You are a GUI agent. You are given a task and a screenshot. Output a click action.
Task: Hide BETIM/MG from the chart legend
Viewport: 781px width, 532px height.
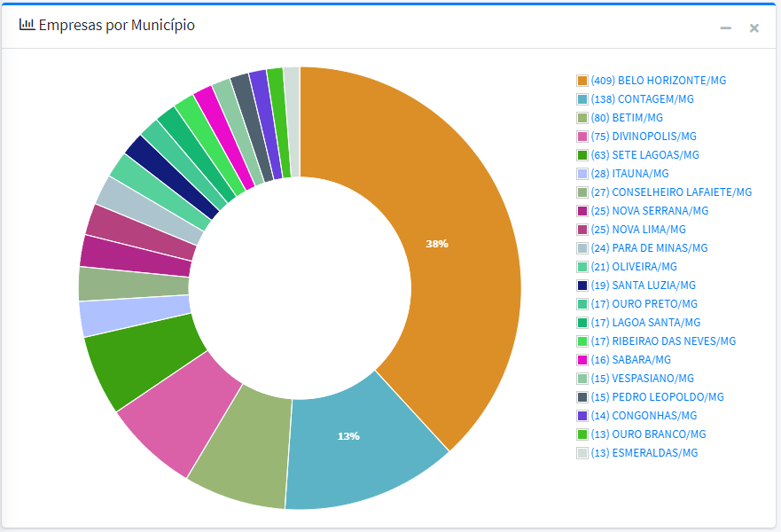tap(627, 118)
